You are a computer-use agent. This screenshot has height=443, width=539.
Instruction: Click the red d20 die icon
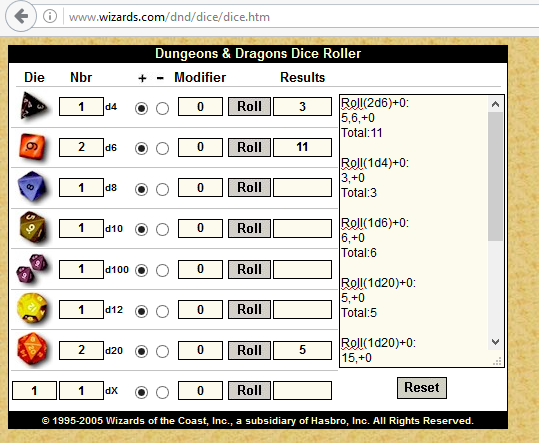[x=32, y=350]
